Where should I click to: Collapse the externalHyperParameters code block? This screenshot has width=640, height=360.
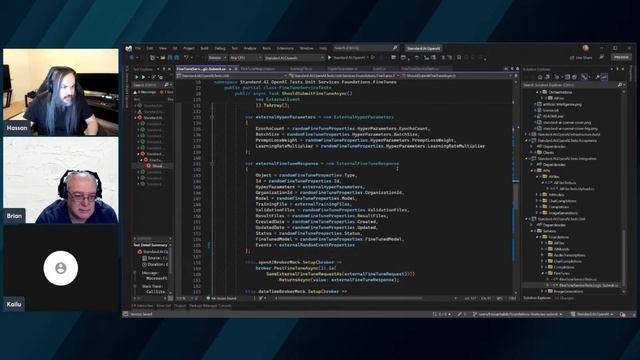212,117
